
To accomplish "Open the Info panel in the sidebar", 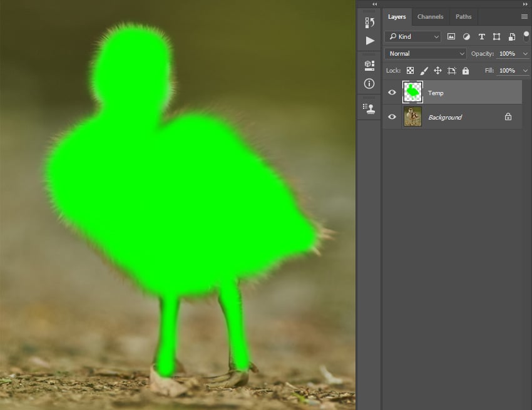I will point(369,83).
